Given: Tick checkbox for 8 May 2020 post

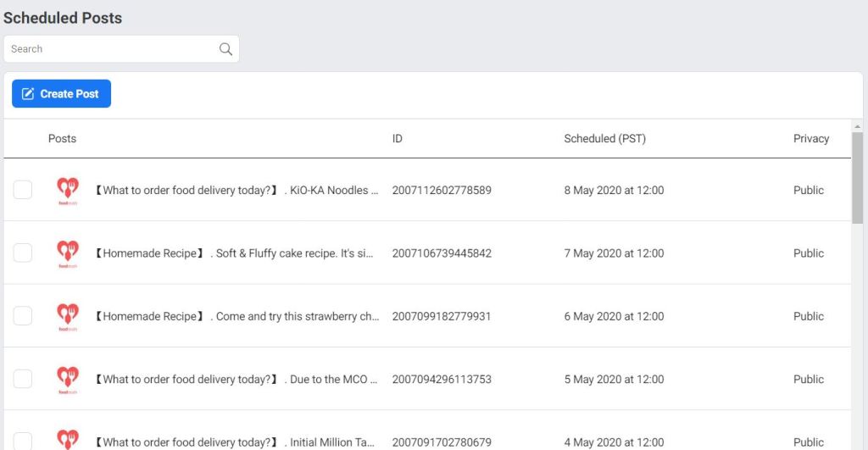Looking at the screenshot, I should pos(23,191).
